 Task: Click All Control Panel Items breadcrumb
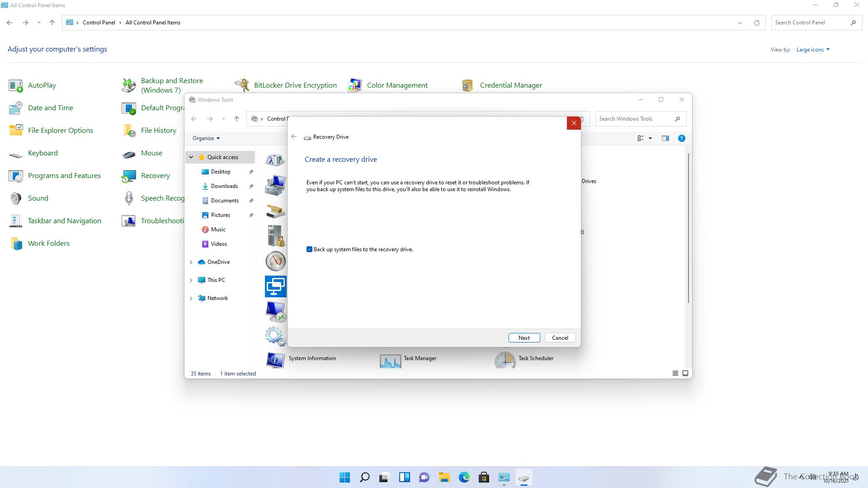pos(153,23)
